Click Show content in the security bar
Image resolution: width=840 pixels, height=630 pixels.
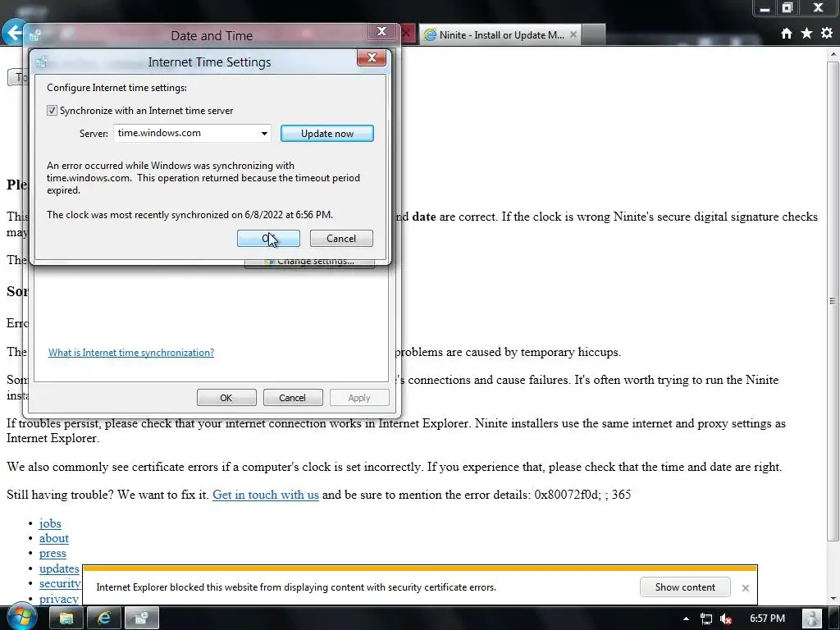(x=685, y=587)
